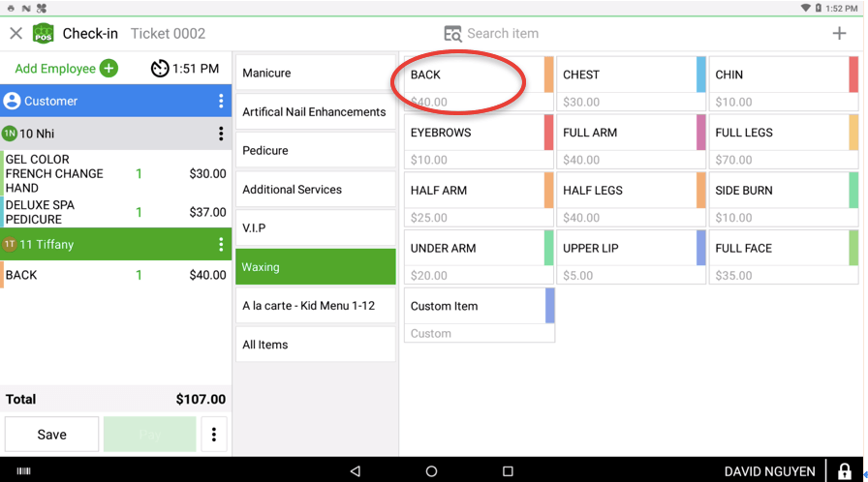Click the green Add Employee plus icon
This screenshot has width=868, height=482.
tap(108, 69)
